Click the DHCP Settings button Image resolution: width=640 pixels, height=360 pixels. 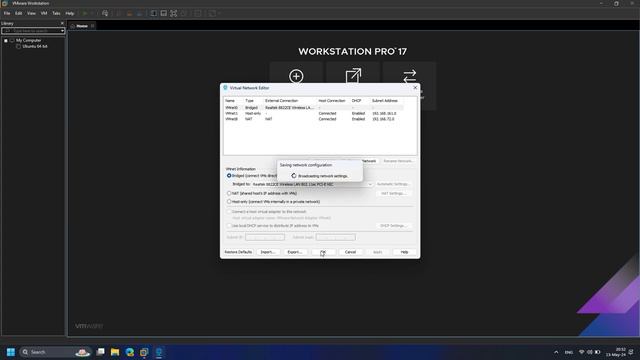pos(393,226)
